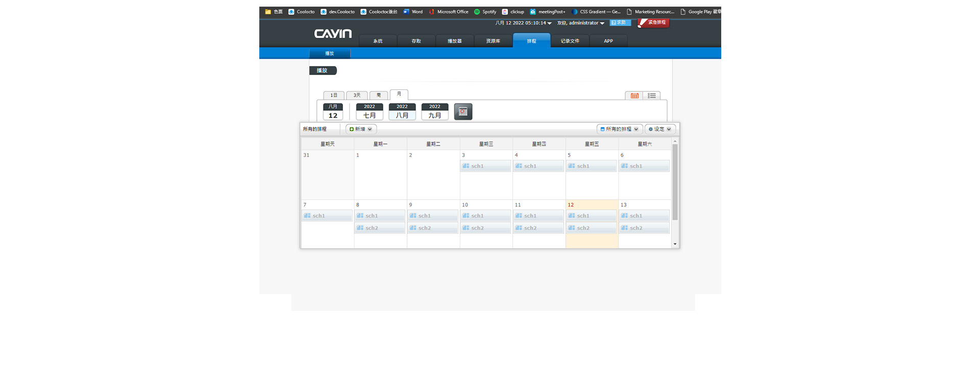Open the calendar date picker icon
Image resolution: width=980 pixels, height=388 pixels.
click(x=463, y=112)
